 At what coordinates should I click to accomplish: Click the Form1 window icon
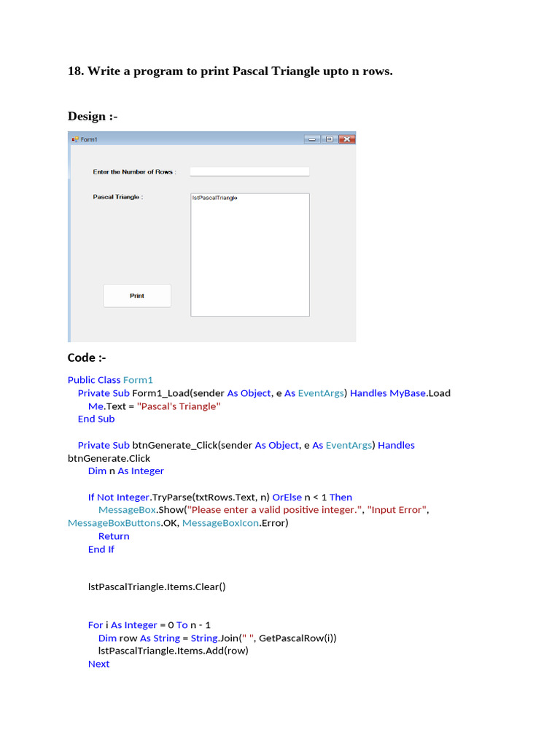click(75, 139)
